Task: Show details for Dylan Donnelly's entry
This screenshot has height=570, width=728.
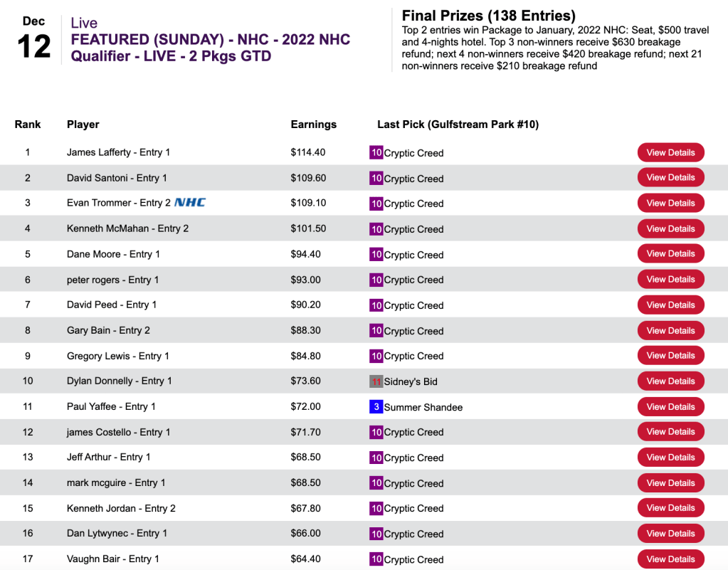Action: click(670, 381)
